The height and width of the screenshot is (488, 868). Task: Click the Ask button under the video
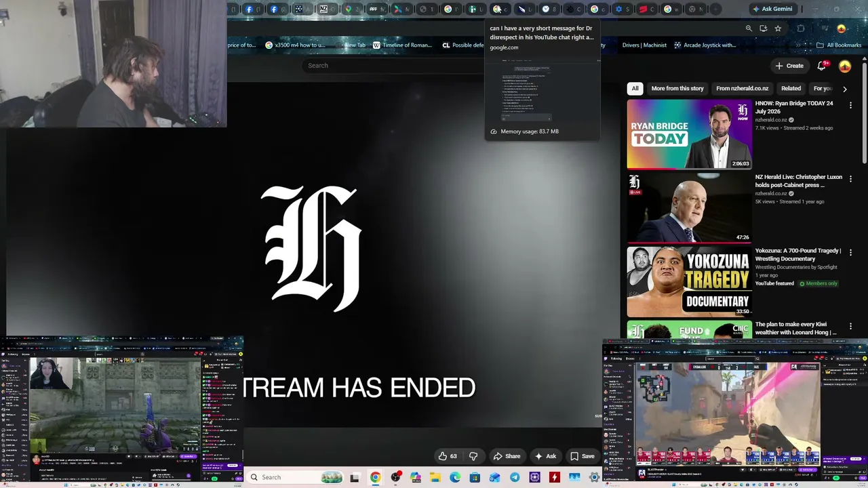545,456
